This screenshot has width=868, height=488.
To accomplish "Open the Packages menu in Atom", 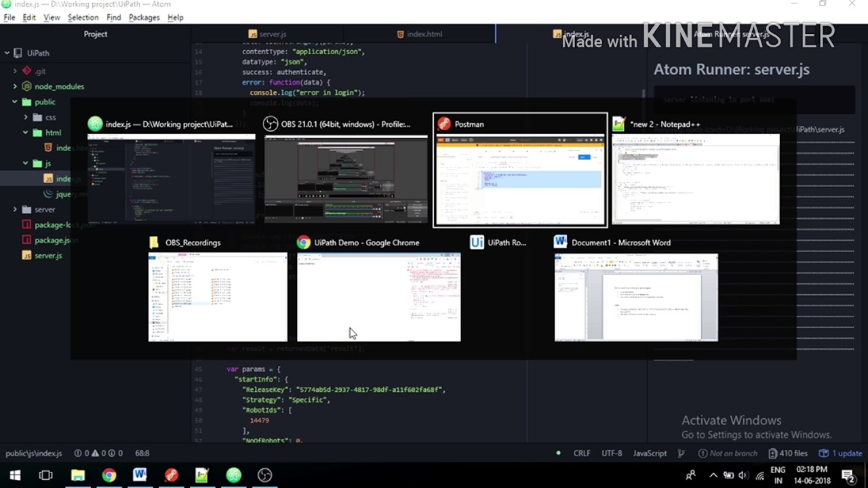I will click(x=144, y=17).
